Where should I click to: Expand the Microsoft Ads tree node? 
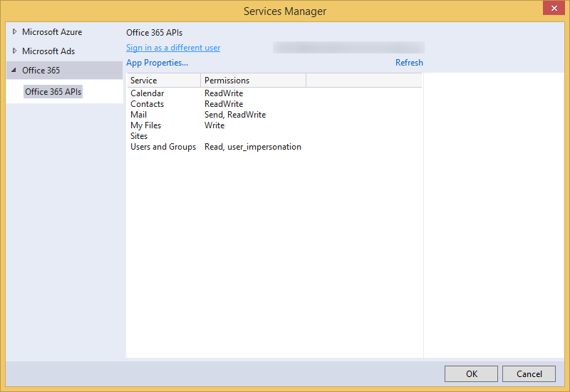(14, 51)
